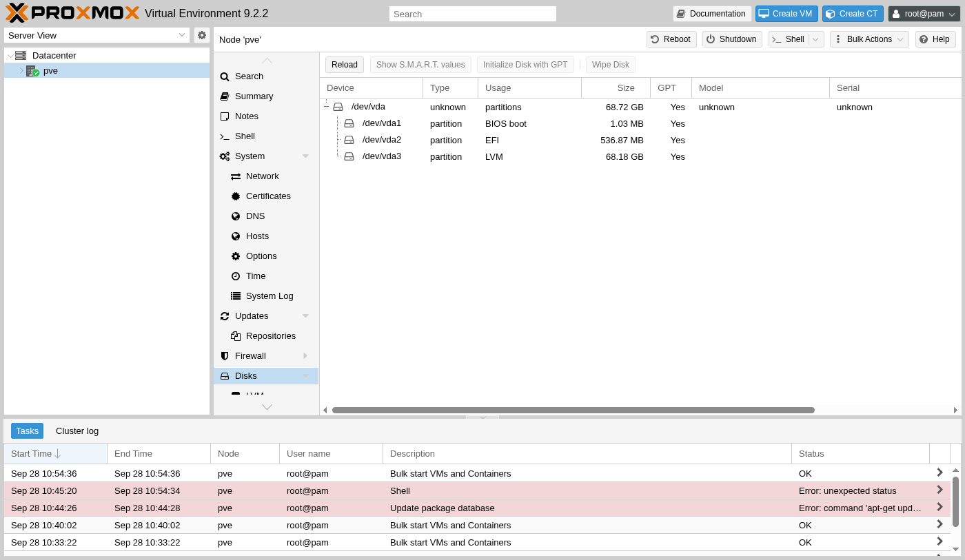Open the Time menu item
This screenshot has width=965, height=560.
click(x=266, y=276)
